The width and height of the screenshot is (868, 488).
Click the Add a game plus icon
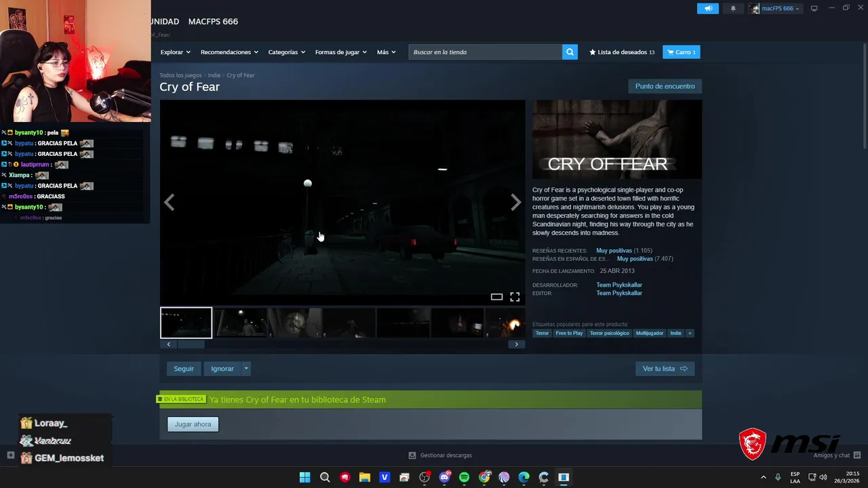point(10,455)
